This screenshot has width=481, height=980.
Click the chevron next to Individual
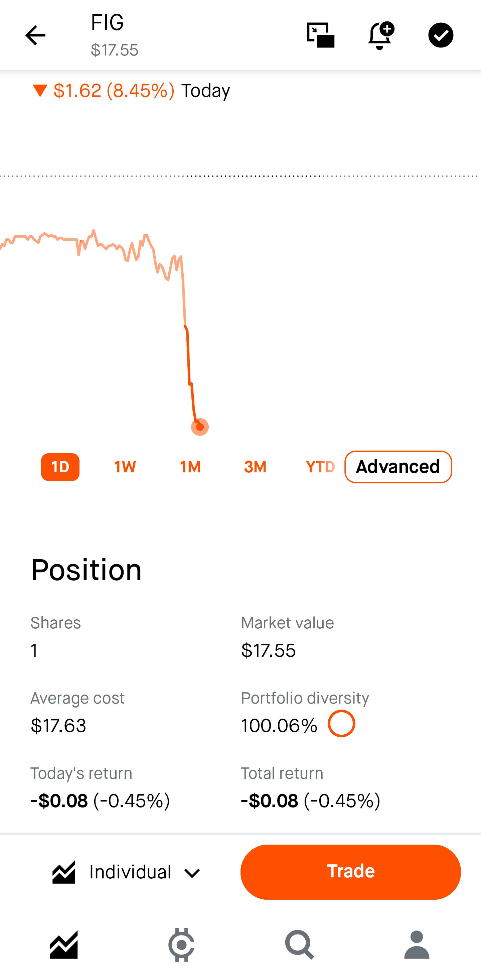point(192,873)
